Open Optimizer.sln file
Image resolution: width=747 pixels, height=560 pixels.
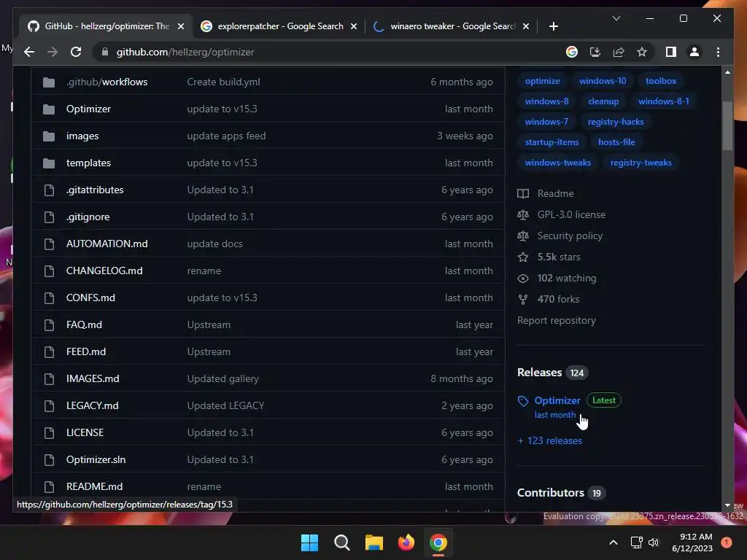click(x=96, y=459)
